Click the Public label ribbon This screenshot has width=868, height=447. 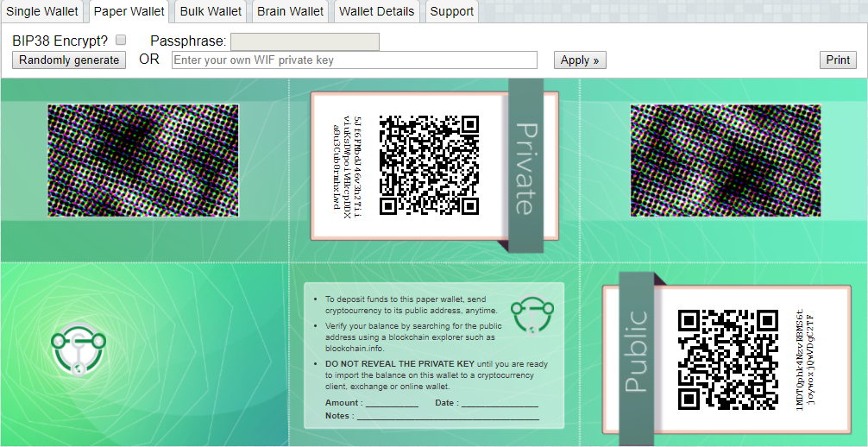[636, 358]
